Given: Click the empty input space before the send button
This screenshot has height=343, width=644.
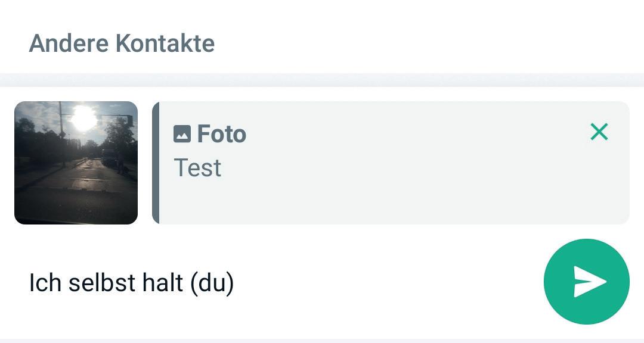Looking at the screenshot, I should [x=388, y=283].
